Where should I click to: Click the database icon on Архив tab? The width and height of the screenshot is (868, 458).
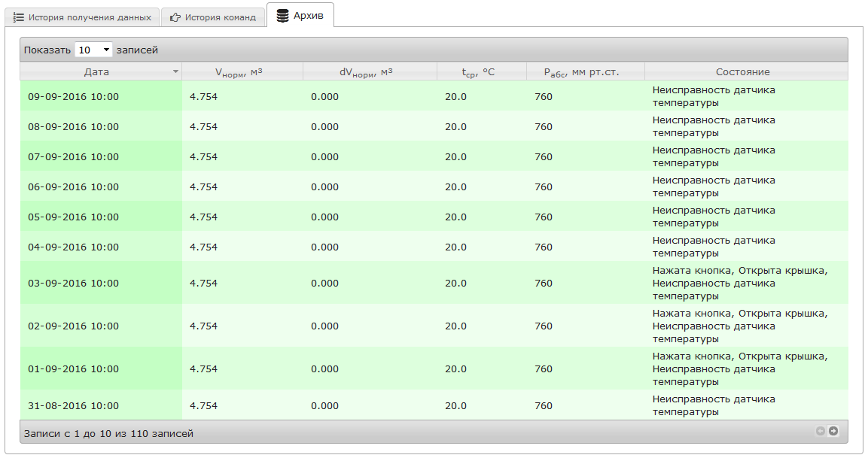(x=282, y=15)
